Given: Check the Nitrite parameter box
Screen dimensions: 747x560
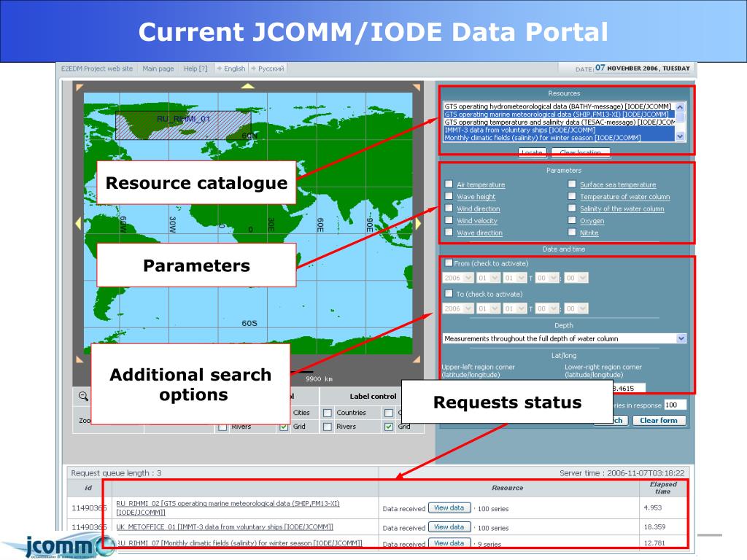Looking at the screenshot, I should tap(572, 232).
